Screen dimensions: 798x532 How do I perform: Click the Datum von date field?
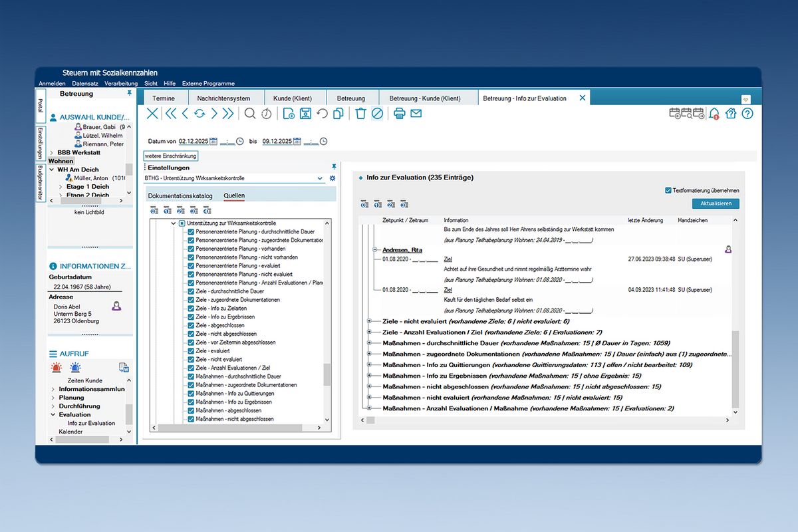(x=194, y=141)
